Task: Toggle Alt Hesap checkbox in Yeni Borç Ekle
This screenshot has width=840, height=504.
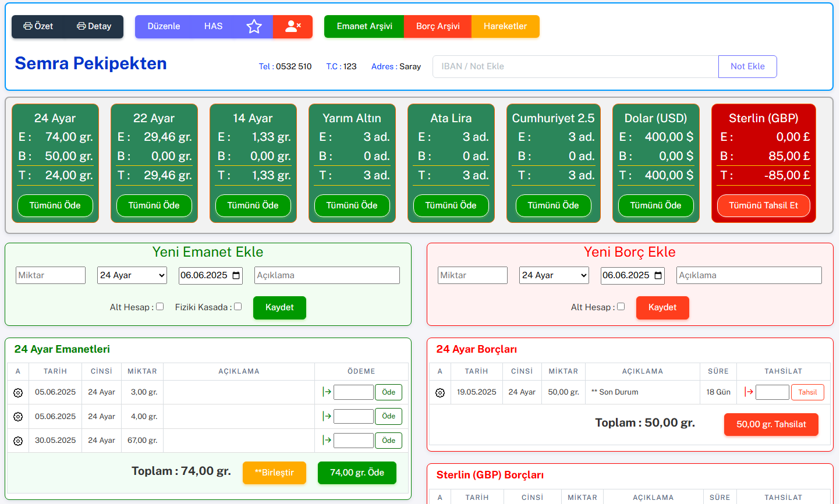Action: [621, 307]
